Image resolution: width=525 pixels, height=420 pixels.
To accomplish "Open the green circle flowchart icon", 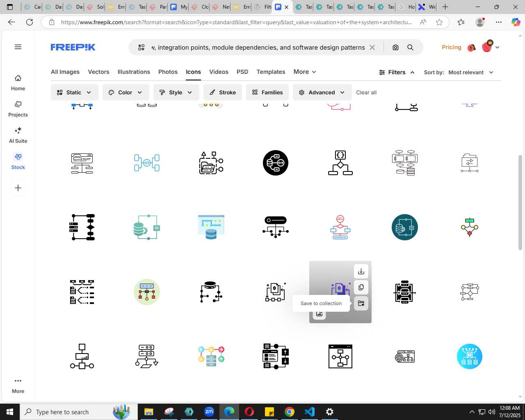I will pos(147,292).
